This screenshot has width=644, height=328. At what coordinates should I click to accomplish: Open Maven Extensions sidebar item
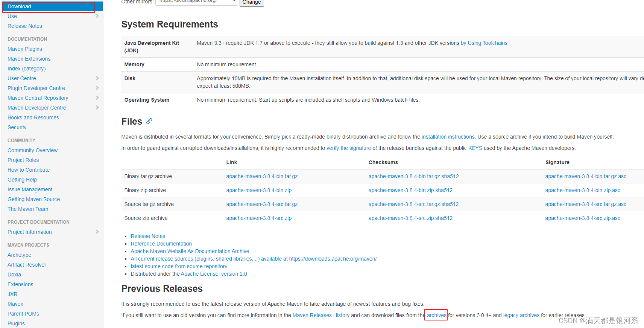coord(29,59)
